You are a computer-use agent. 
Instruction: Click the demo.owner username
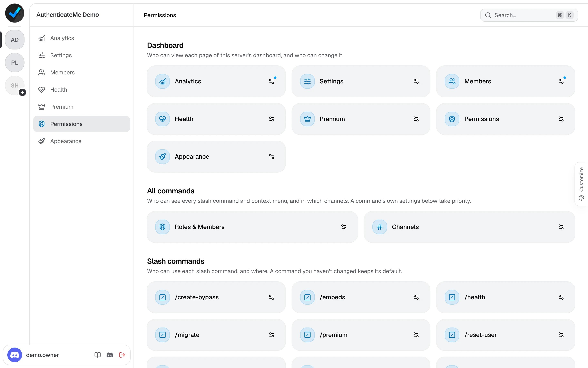[42, 355]
